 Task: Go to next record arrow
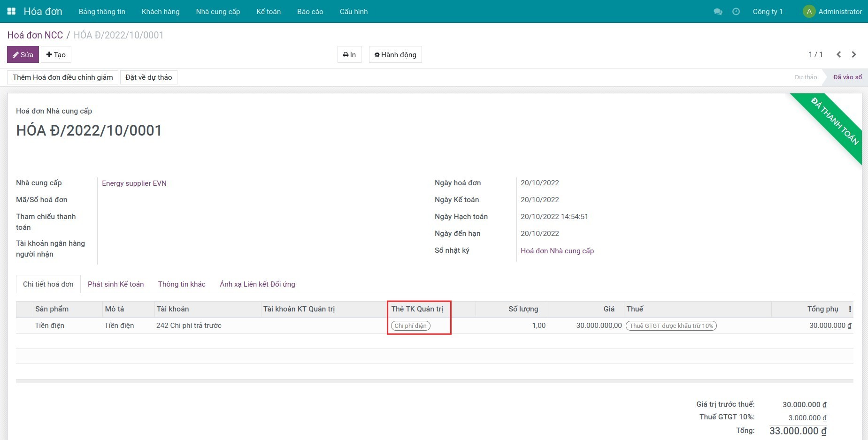[x=854, y=54]
